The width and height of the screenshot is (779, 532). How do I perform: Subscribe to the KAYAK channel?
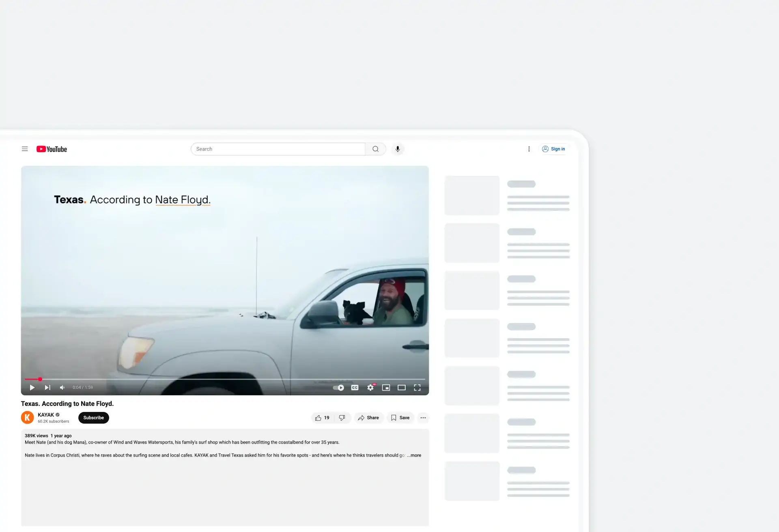[x=94, y=418]
